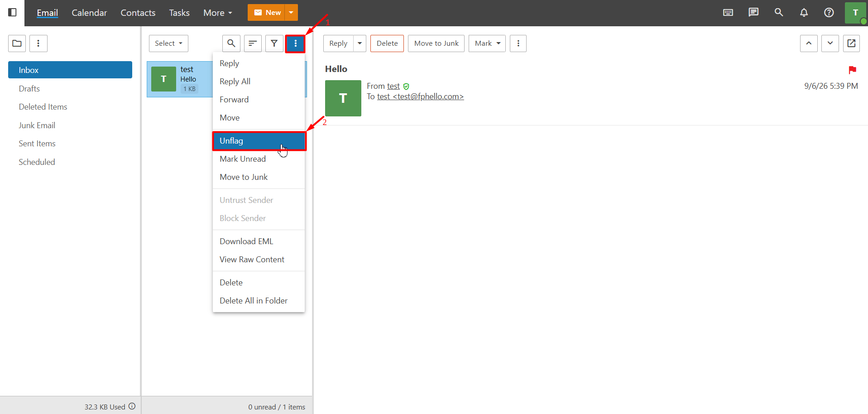This screenshot has width=868, height=414.
Task: Click the Delete toolbar button
Action: [x=387, y=43]
